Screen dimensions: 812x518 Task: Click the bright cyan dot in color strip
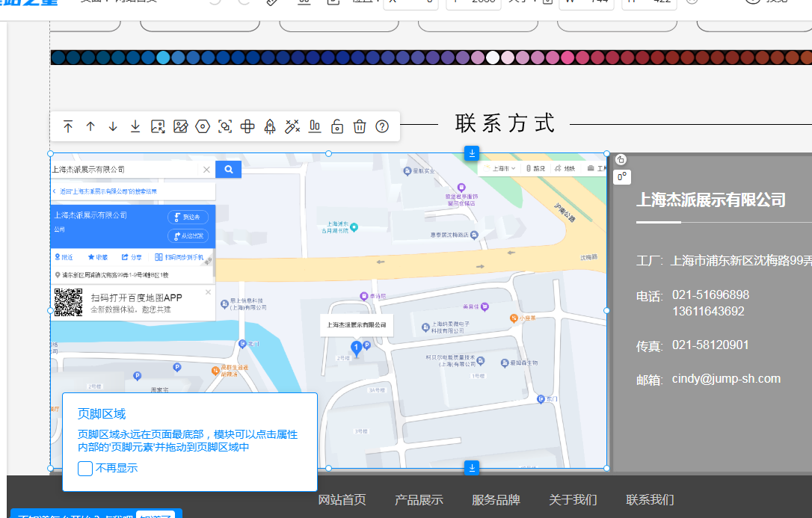[163, 58]
